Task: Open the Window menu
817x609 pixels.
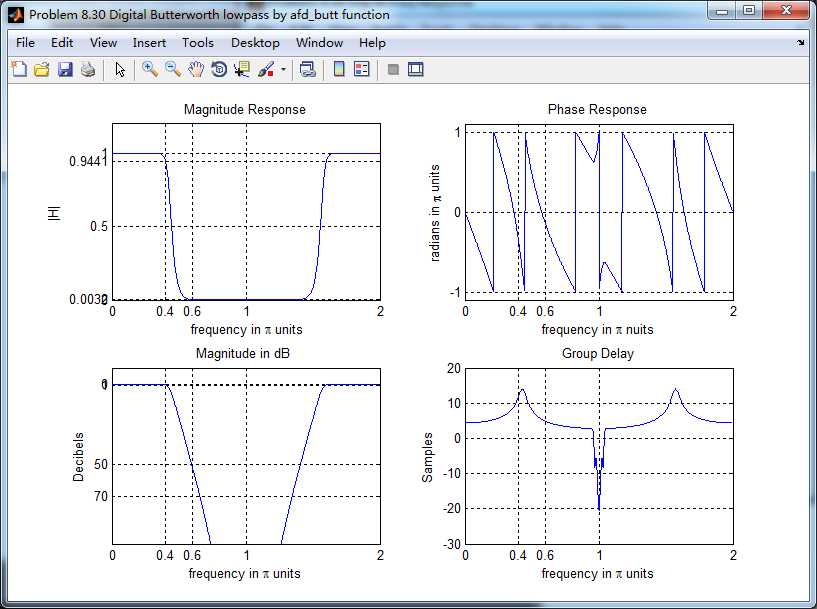Action: coord(319,43)
